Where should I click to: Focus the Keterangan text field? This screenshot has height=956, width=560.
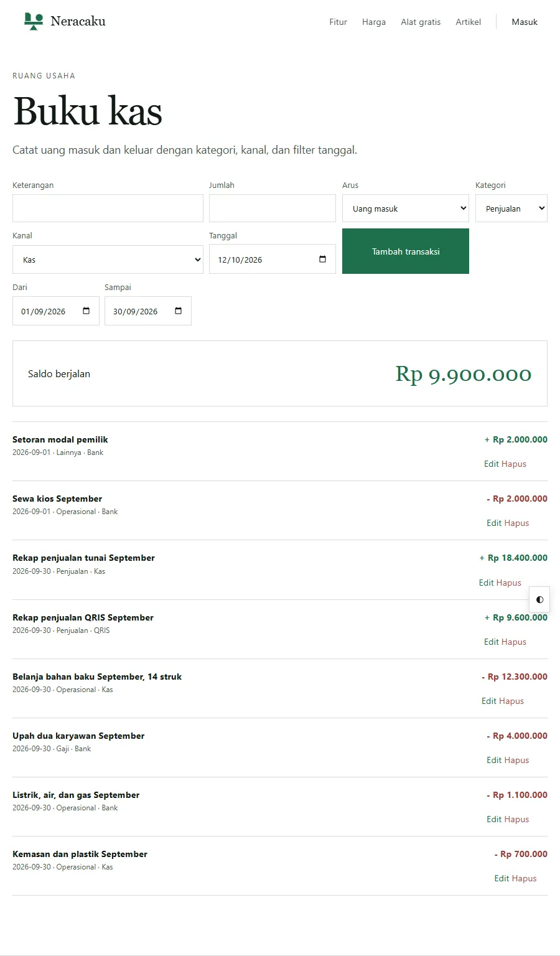click(x=108, y=209)
